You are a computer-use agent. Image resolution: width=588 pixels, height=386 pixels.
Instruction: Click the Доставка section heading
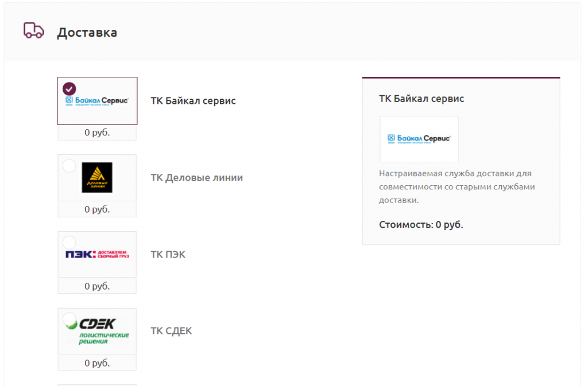(x=87, y=33)
